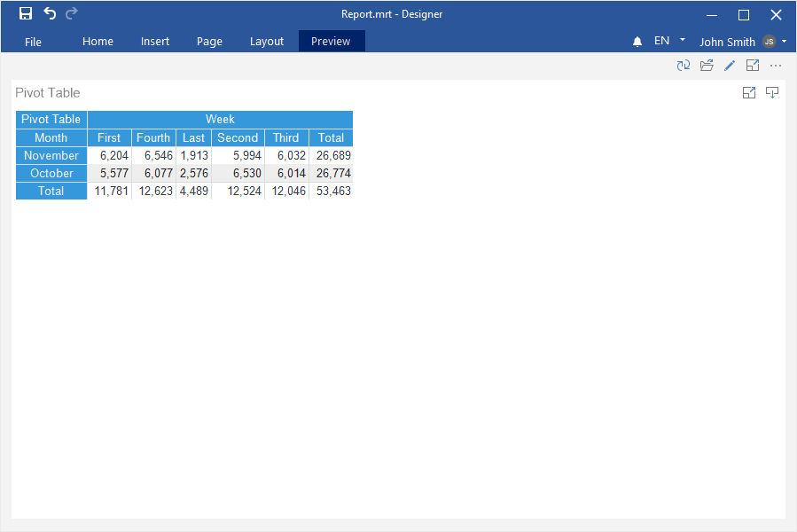Image resolution: width=797 pixels, height=532 pixels.
Task: Open the Layout ribbon tab
Action: pos(267,42)
